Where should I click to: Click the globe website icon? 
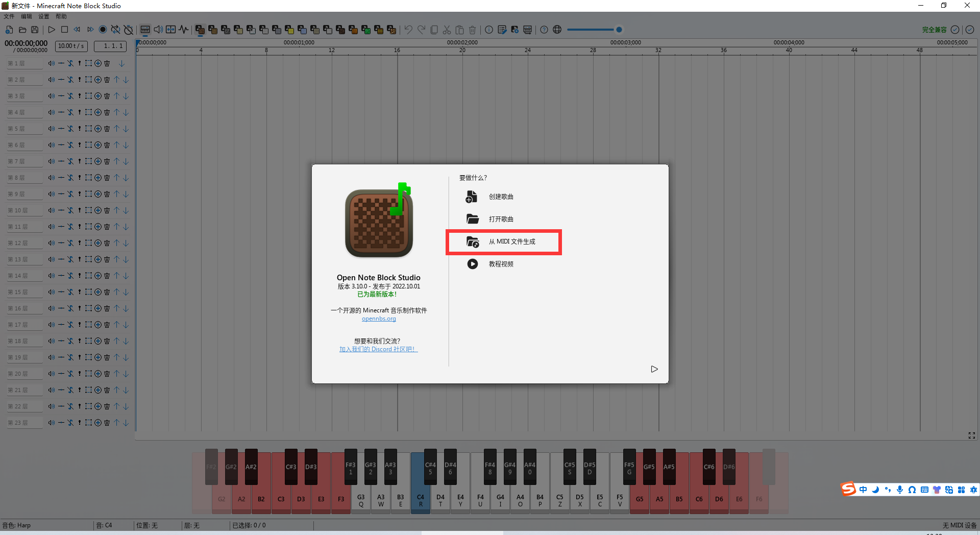click(557, 30)
